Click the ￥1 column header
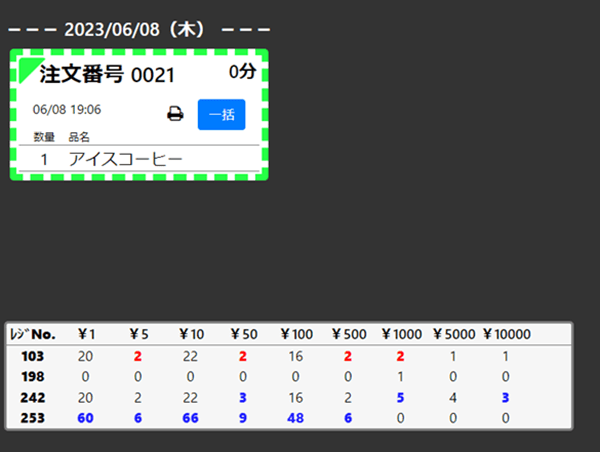The height and width of the screenshot is (452, 600). 86,334
